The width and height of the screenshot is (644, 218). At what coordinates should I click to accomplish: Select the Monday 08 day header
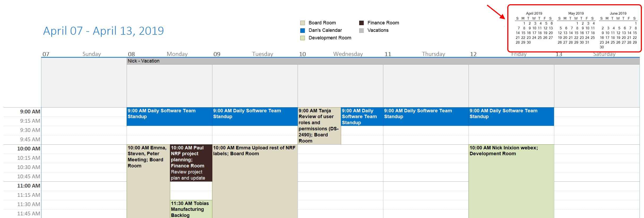tap(170, 54)
